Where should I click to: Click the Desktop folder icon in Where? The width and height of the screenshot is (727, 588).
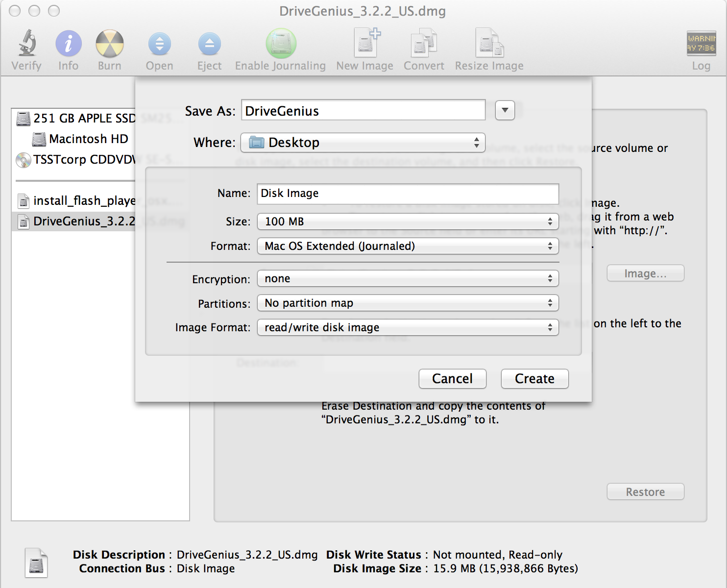257,143
